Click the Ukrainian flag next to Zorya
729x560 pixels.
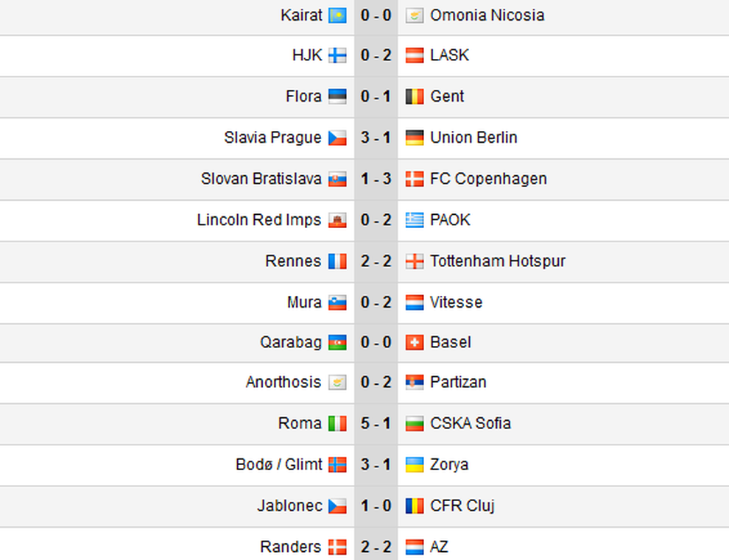tap(415, 465)
